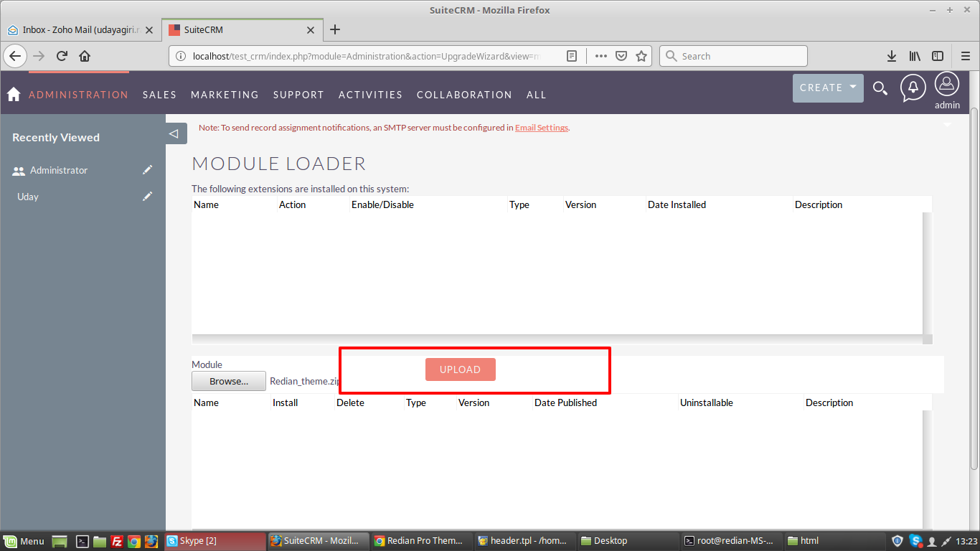Viewport: 980px width, 551px height.
Task: Open the user tray icon
Action: click(932, 542)
